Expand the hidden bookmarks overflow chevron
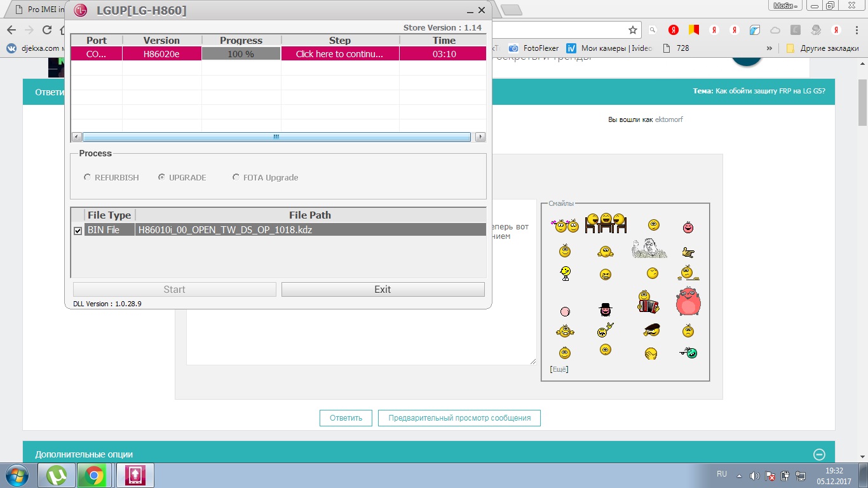This screenshot has width=868, height=488. [x=770, y=48]
